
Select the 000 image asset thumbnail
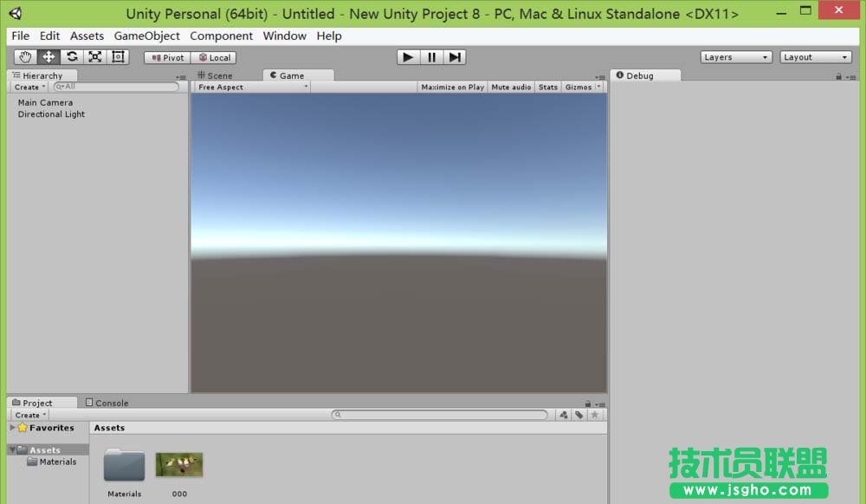point(179,464)
